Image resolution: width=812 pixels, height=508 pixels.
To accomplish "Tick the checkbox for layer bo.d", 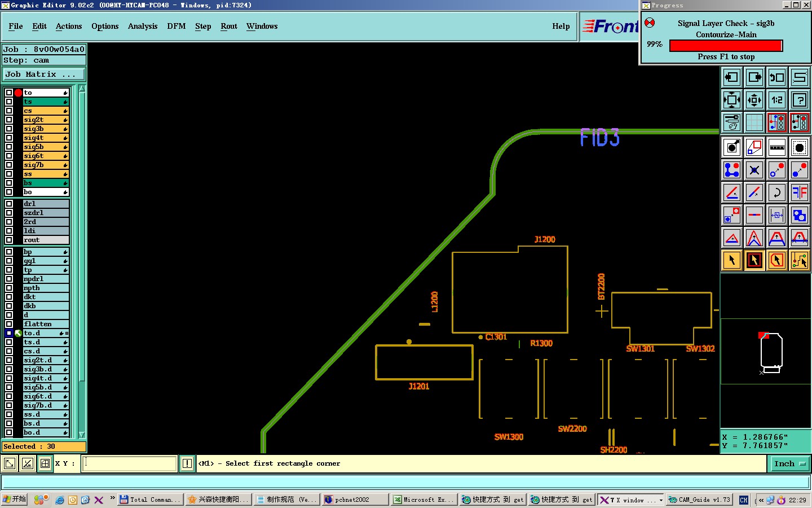I will click(x=9, y=432).
